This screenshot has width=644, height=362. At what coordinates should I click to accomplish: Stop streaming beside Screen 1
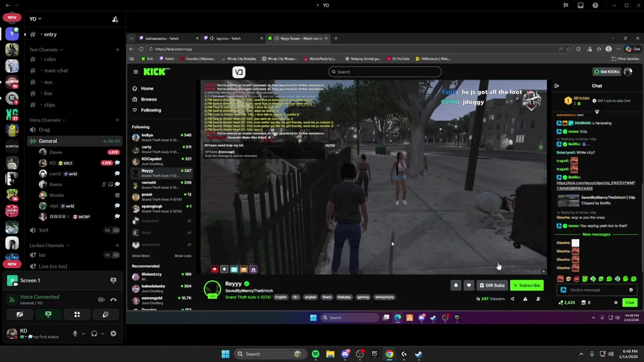[113, 280]
